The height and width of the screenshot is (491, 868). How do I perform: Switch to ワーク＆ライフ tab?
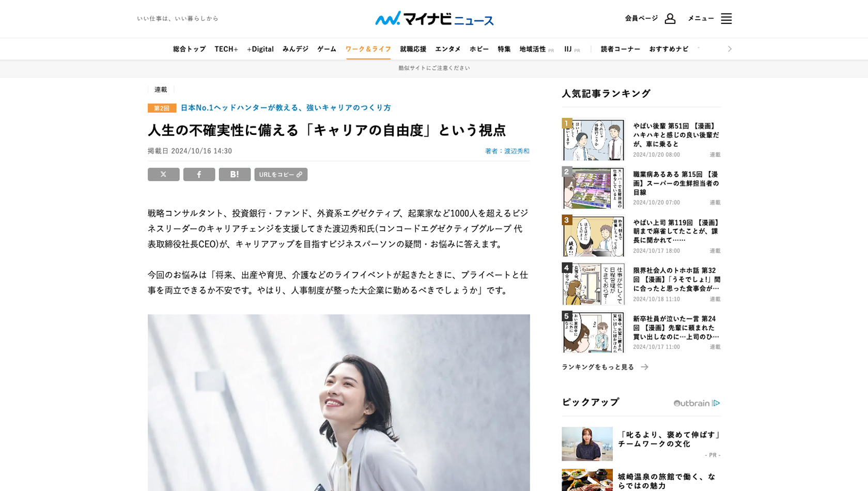368,49
